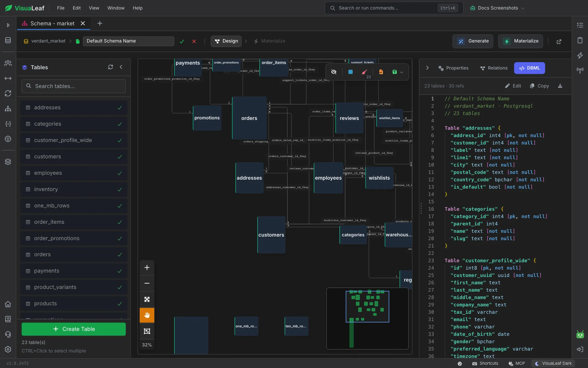Toggle the inventory table checkmark

point(120,189)
